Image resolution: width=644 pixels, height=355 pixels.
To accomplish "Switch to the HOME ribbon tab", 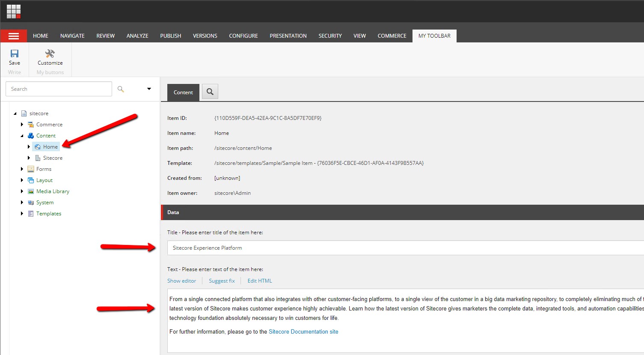I will click(x=41, y=36).
